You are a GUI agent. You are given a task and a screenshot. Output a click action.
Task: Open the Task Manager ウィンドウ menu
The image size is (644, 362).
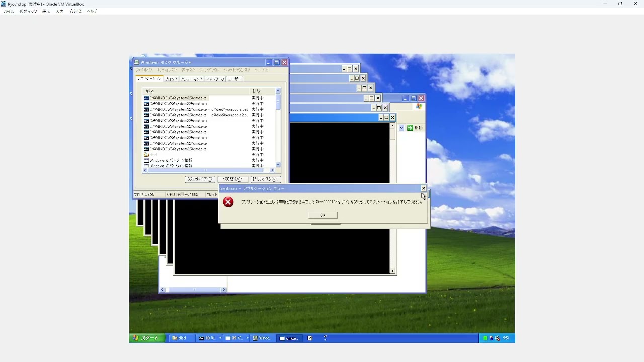[209, 70]
